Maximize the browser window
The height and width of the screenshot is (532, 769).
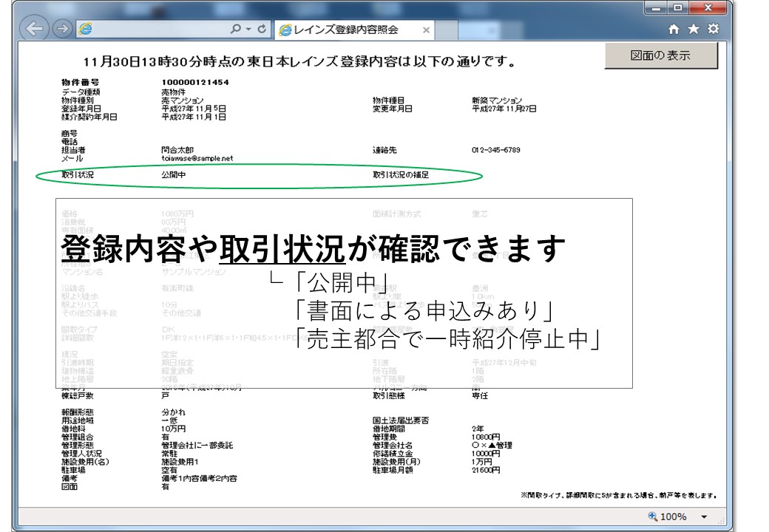pos(677,8)
